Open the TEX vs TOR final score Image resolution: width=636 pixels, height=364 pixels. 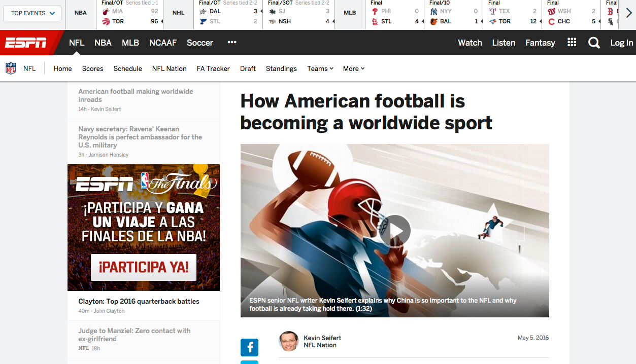[x=513, y=15]
